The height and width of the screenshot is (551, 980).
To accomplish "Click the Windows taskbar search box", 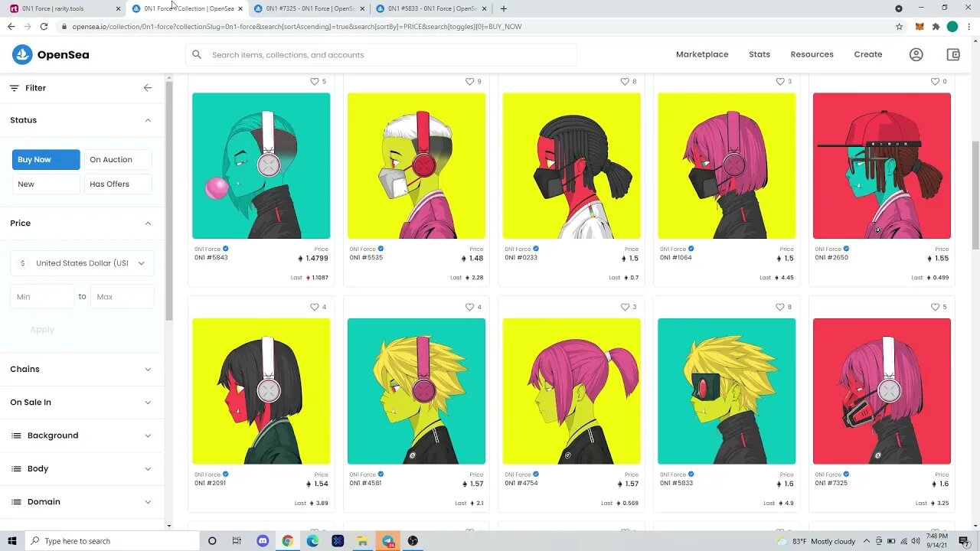I will (x=112, y=541).
